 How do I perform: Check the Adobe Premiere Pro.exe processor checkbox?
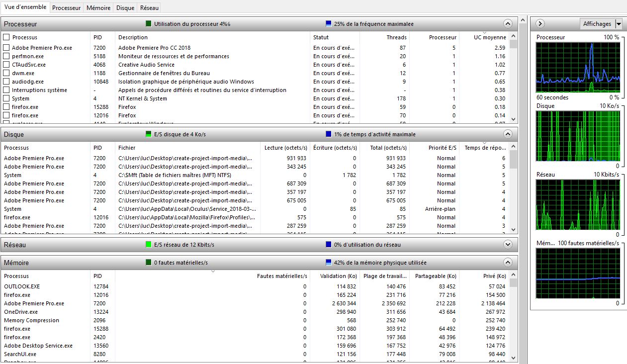pyautogui.click(x=6, y=48)
